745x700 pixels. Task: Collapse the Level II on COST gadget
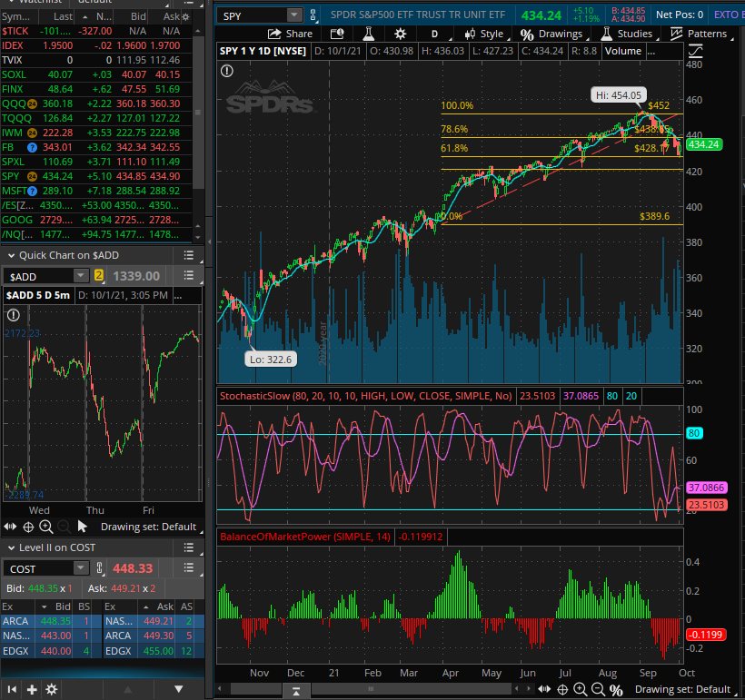[11, 547]
